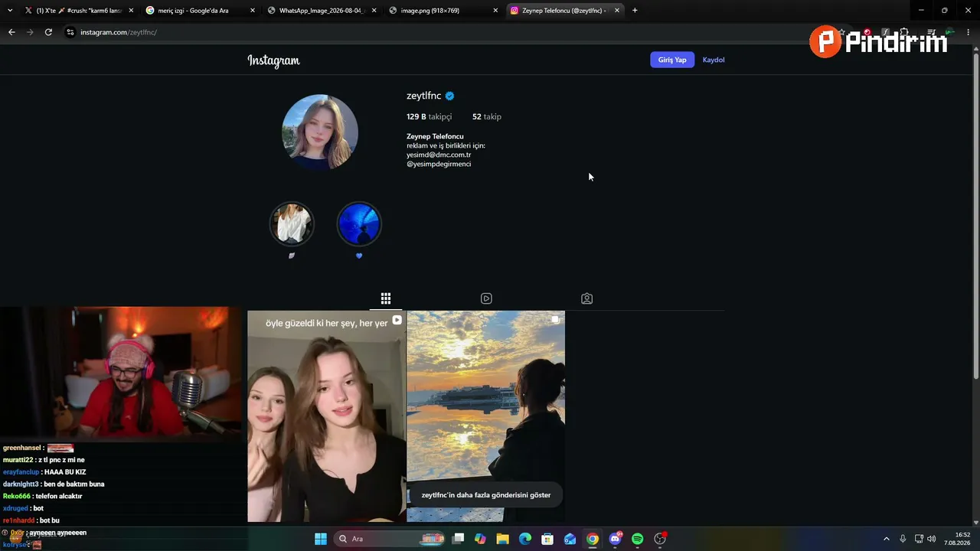Open File Explorer from the taskbar
The height and width of the screenshot is (551, 980).
502,539
